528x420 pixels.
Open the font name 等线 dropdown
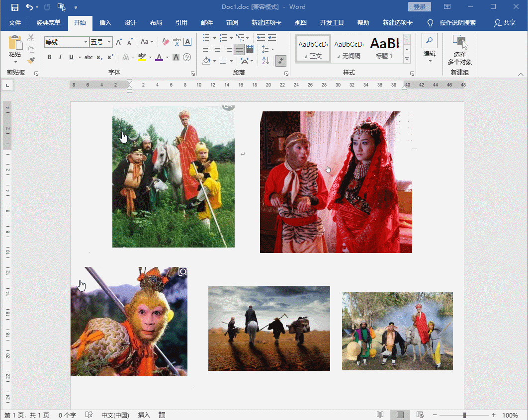[86, 42]
